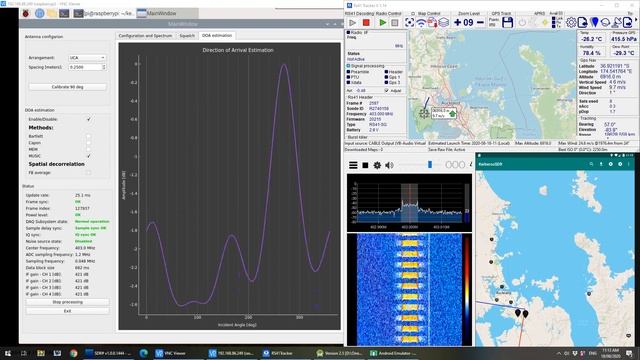
Task: Save GPS track with floppy disk icon
Action: point(507,22)
